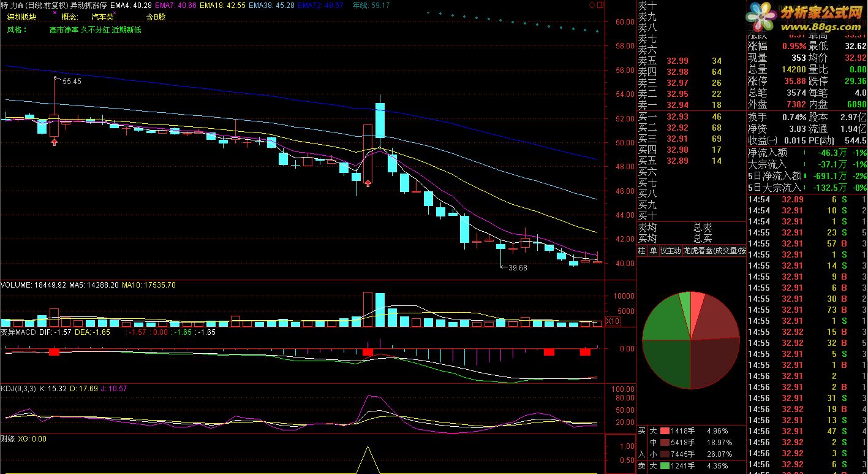Click the MA10: 17535.70 volume label
The image size is (868, 474).
pyautogui.click(x=149, y=285)
